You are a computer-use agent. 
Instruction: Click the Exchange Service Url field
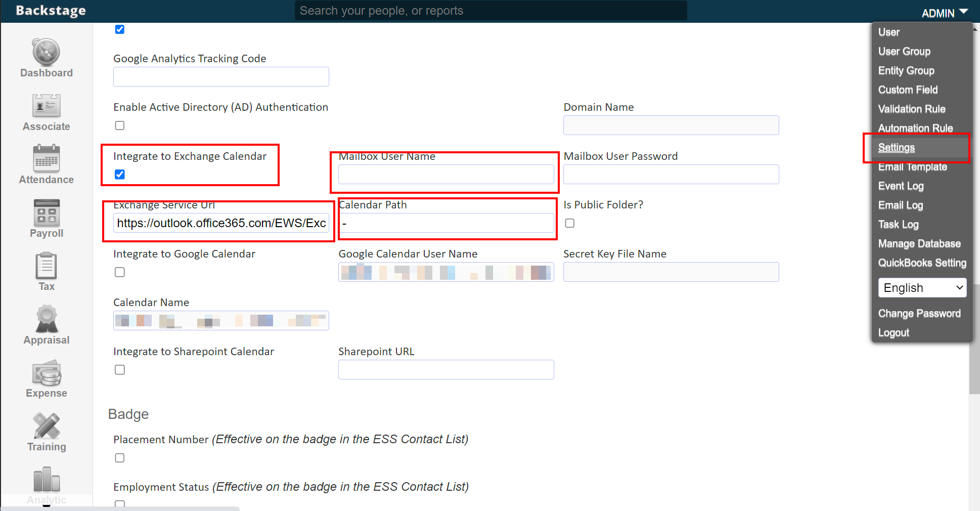point(221,223)
